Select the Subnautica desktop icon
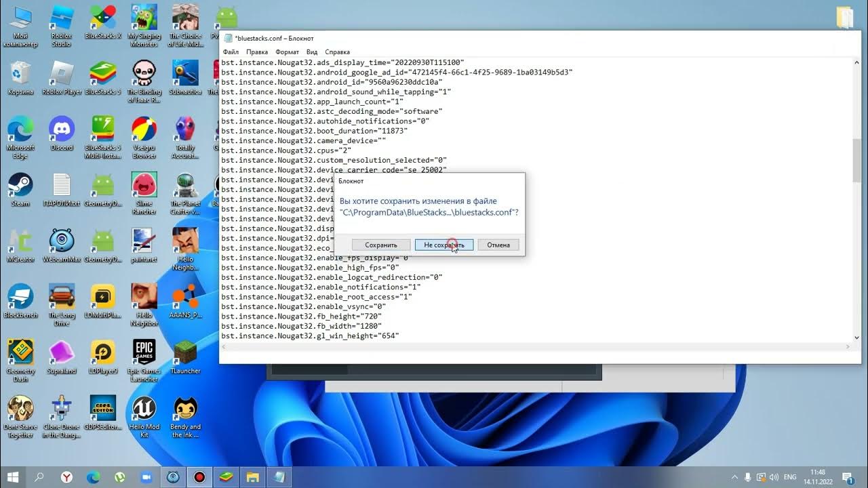 point(185,78)
